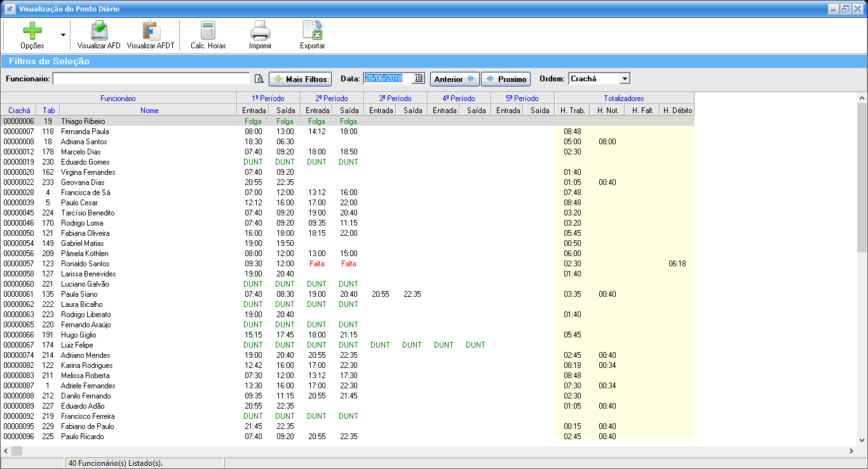Image resolution: width=868 pixels, height=469 pixels.
Task: Click the green plus Opções icon
Action: point(32,32)
